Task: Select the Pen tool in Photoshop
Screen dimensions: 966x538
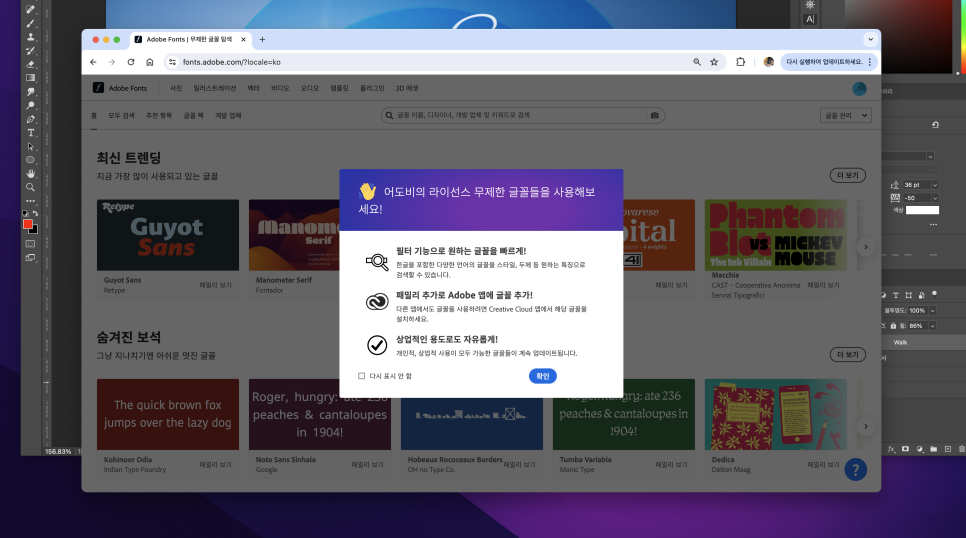Action: 30,119
